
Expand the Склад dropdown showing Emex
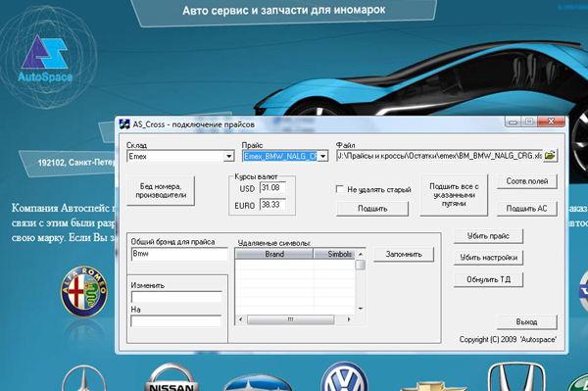(228, 157)
